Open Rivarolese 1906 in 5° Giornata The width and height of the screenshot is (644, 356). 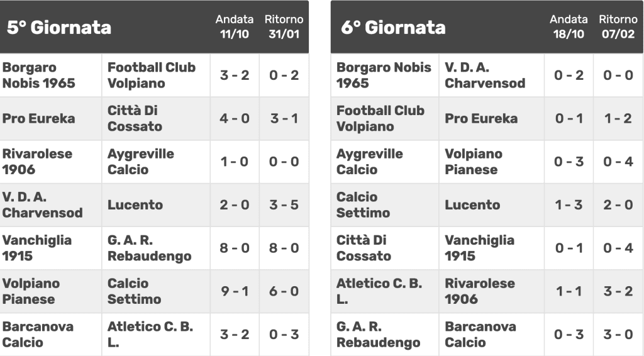(37, 162)
